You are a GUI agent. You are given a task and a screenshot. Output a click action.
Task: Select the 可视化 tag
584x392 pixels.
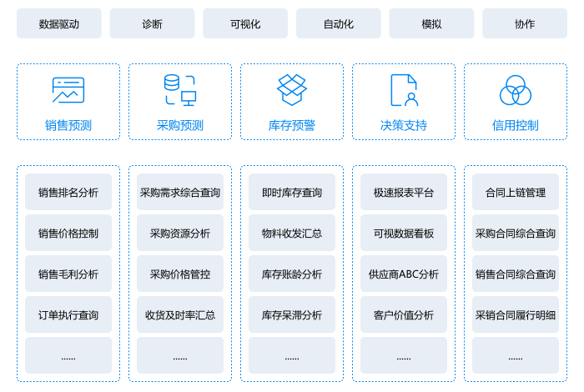[x=245, y=23]
